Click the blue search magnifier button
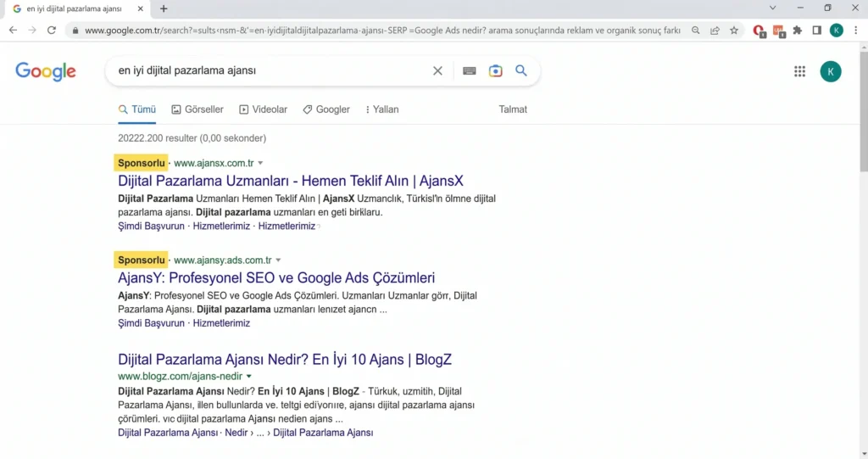The image size is (868, 459). click(521, 70)
